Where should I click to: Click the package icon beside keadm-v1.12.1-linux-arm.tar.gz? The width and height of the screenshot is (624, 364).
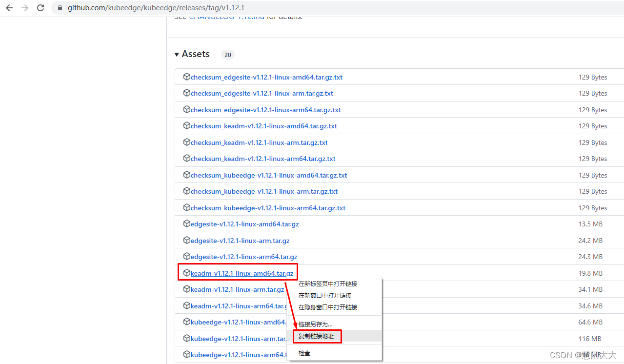(186, 289)
